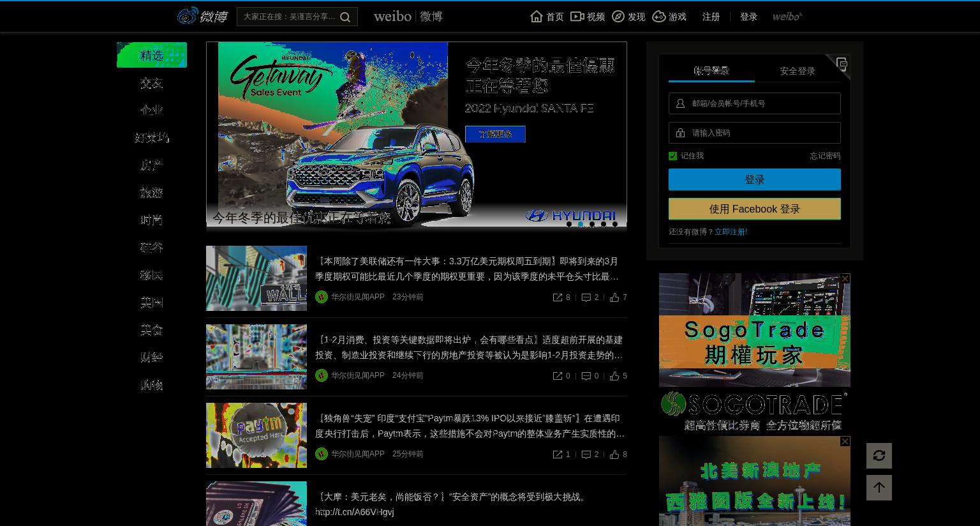
Task: Open the Wall Street post thumbnail
Action: (x=256, y=278)
